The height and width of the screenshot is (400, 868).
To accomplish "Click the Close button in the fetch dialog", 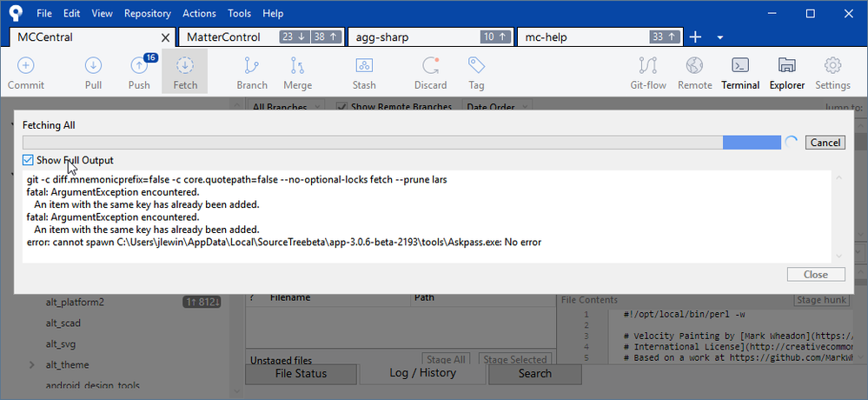I will pos(815,274).
